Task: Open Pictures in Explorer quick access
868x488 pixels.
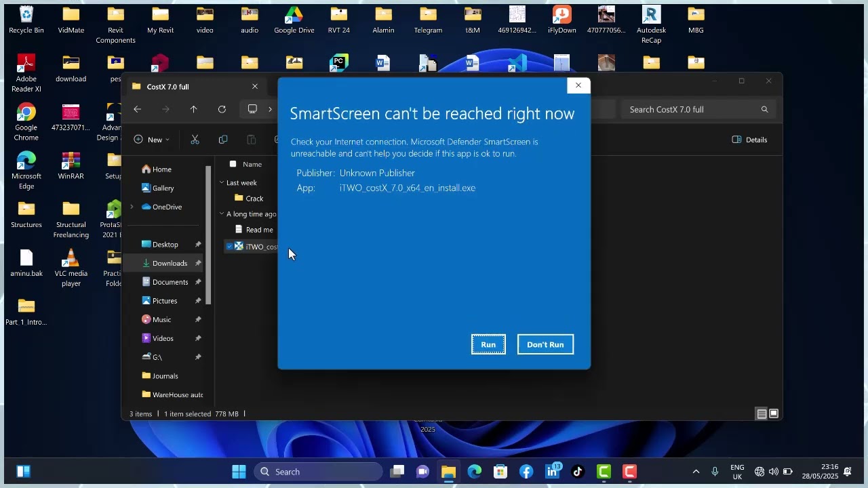Action: [x=160, y=301]
